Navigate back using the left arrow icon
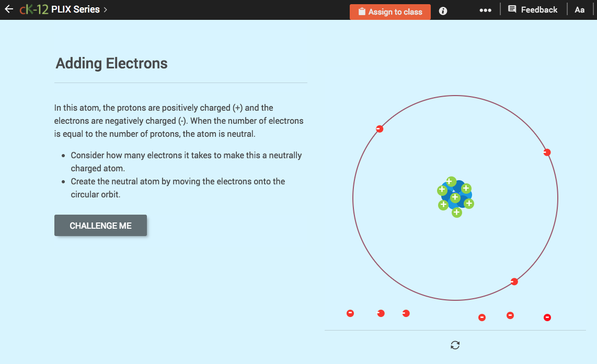The width and height of the screenshot is (597, 364). [x=9, y=9]
